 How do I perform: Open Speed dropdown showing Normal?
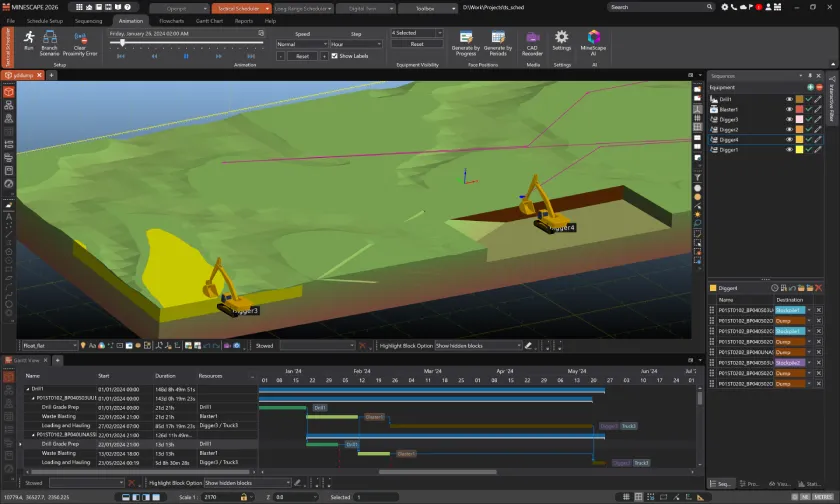[302, 44]
